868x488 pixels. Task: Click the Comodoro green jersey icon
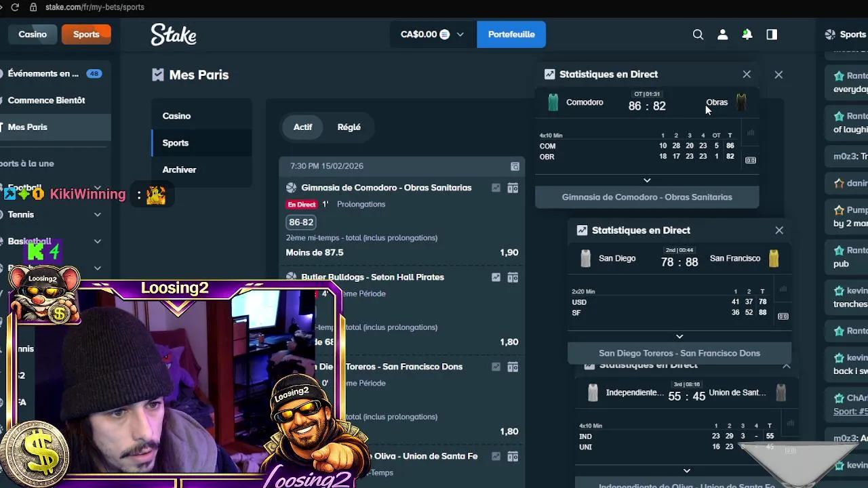coord(553,102)
